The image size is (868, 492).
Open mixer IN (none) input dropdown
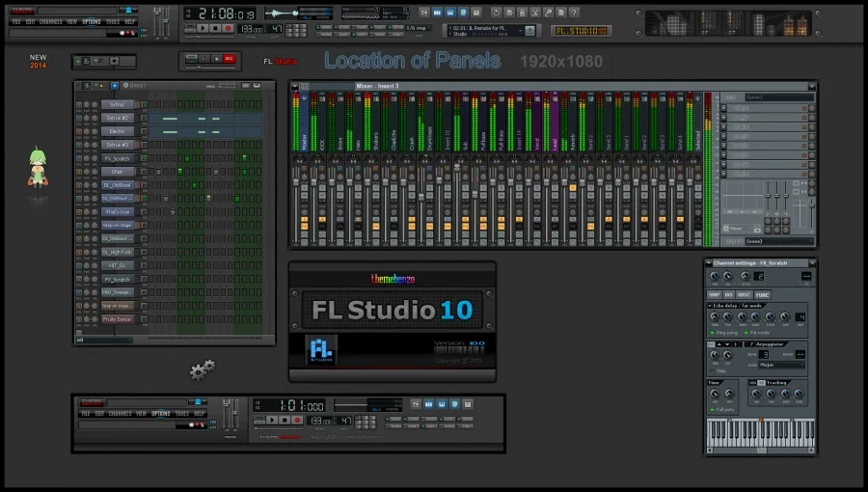pyautogui.click(x=779, y=96)
